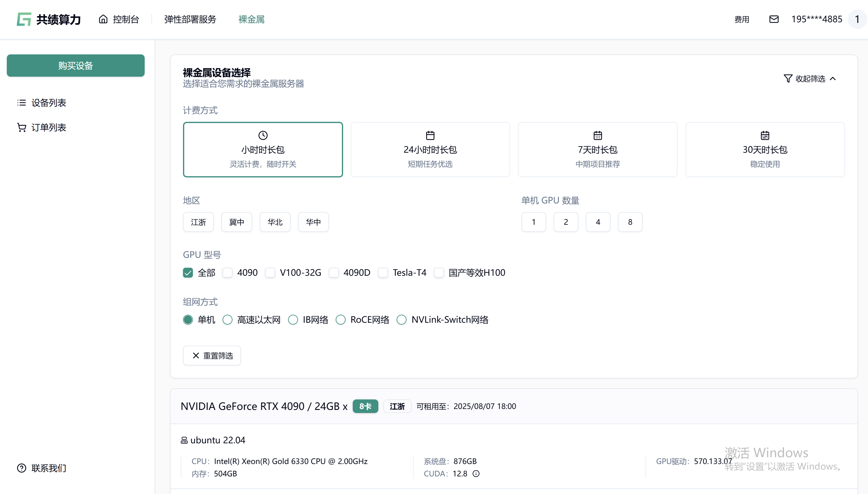Open the 控制台 nav item

pos(119,19)
